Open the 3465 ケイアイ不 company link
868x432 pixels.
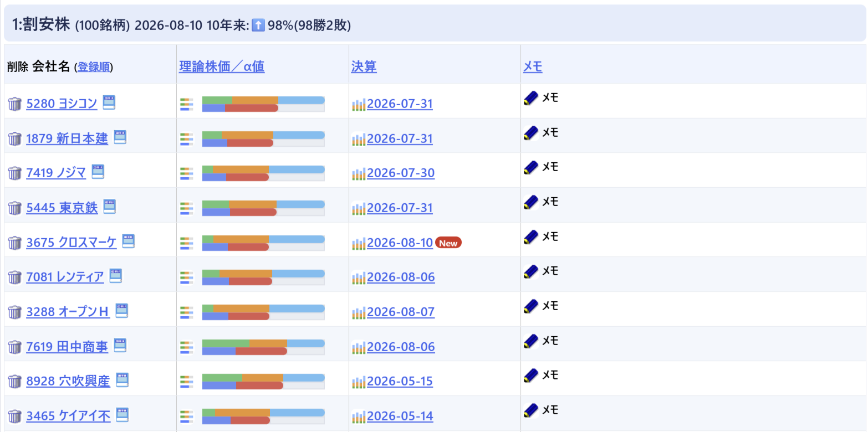(69, 416)
